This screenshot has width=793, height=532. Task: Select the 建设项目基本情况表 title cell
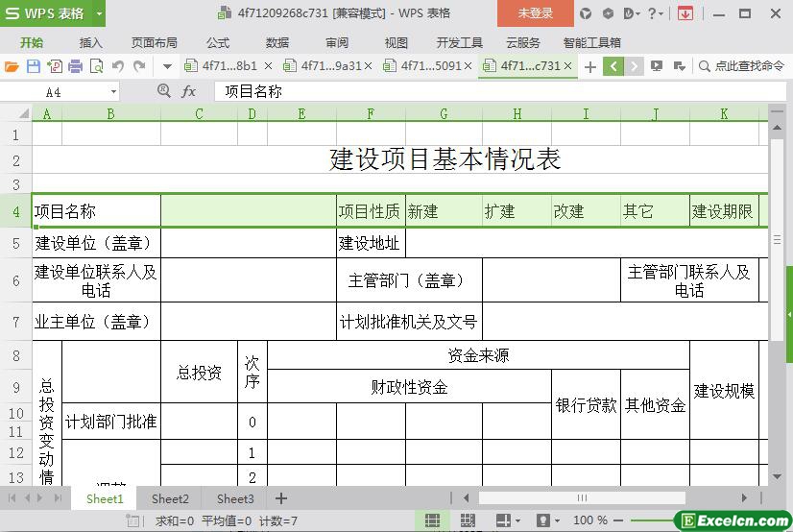pos(445,159)
